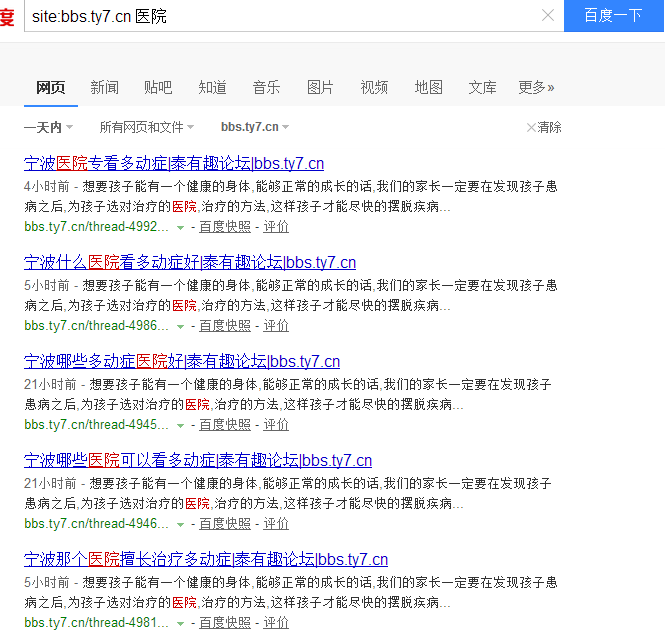Screen dimensions: 665x639
Task: Open the 图片 tab
Action: pyautogui.click(x=320, y=87)
